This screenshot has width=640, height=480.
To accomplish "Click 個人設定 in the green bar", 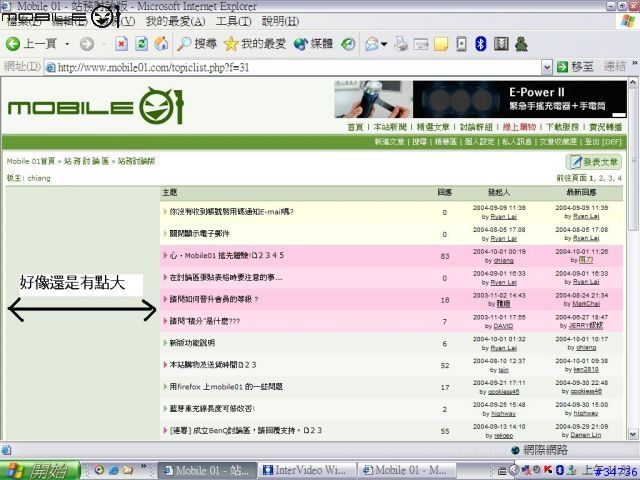I will (479, 142).
